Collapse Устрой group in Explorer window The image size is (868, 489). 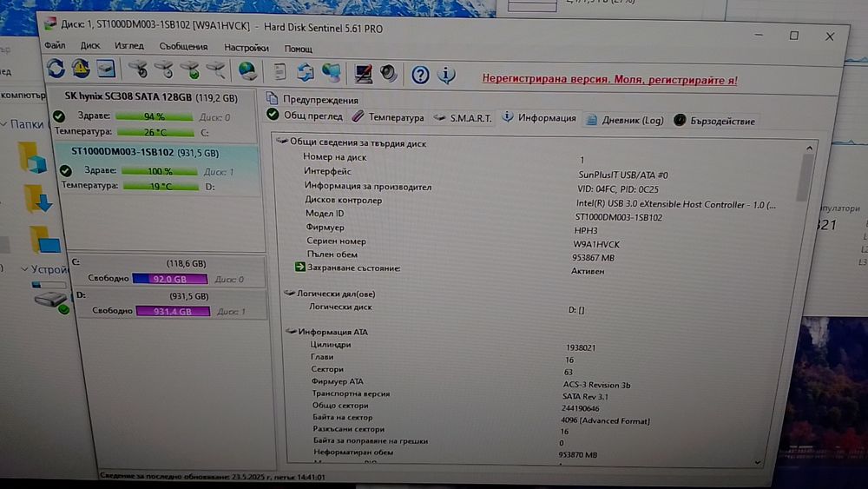point(24,269)
